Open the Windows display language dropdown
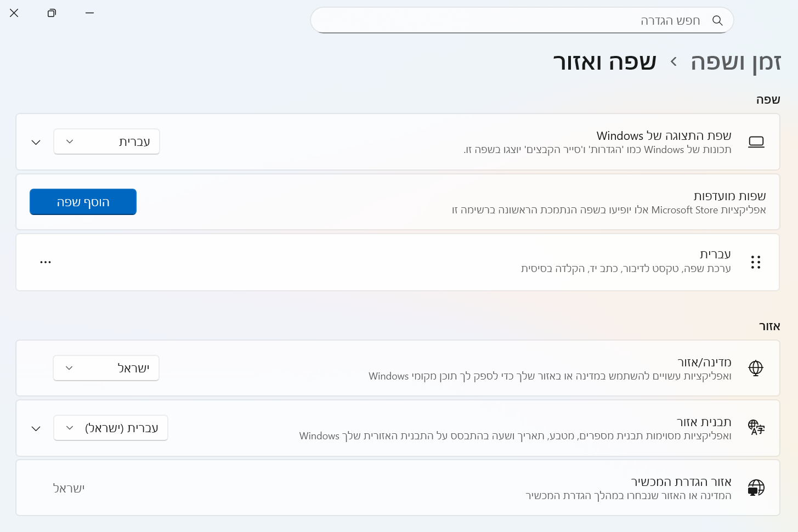The height and width of the screenshot is (532, 798). (x=106, y=142)
